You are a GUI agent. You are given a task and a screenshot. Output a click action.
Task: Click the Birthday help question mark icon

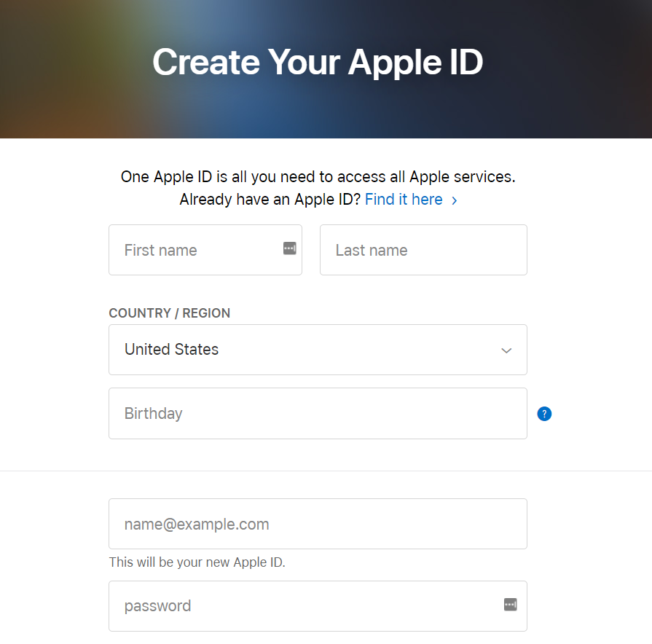(544, 414)
